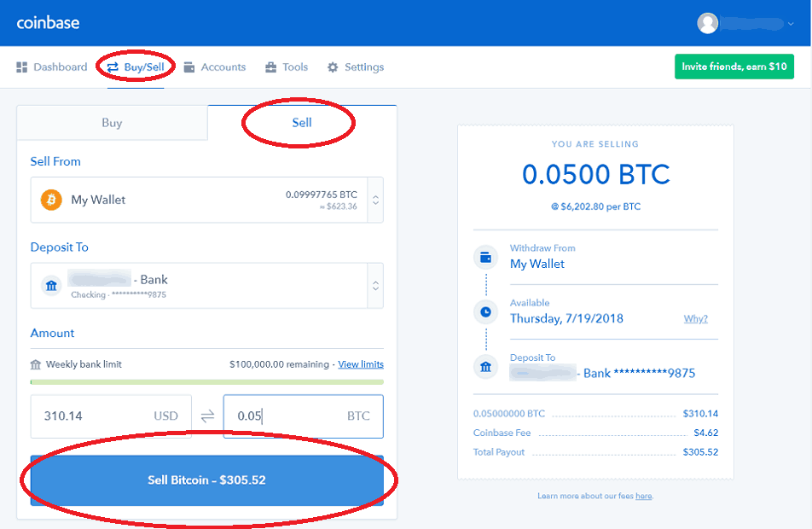Screen dimensions: 812x529
Task: Click the Accounts wallet icon in navigation
Action: pos(189,67)
